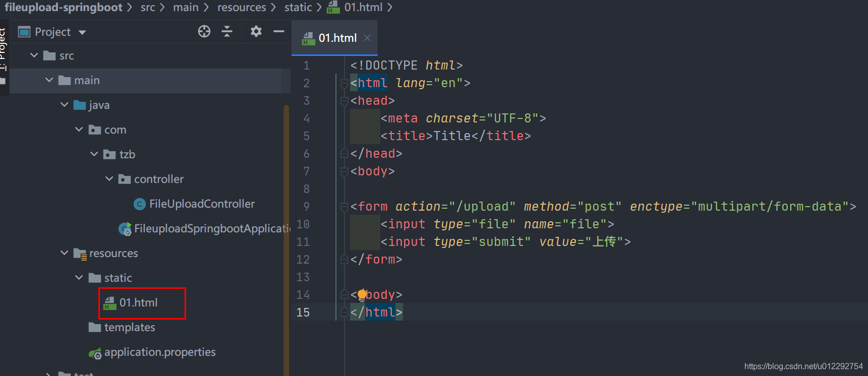Collapse the main folder chevron
The width and height of the screenshot is (868, 376).
tap(49, 80)
